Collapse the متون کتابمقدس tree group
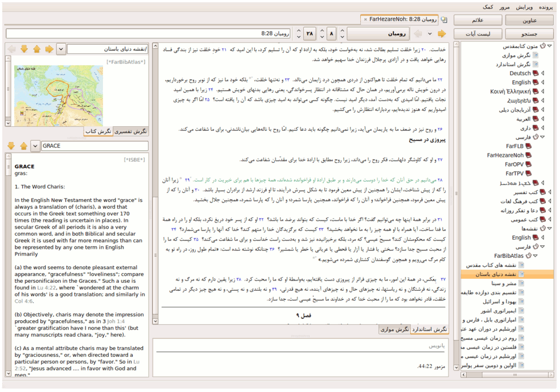560x392 pixels. pos(550,46)
